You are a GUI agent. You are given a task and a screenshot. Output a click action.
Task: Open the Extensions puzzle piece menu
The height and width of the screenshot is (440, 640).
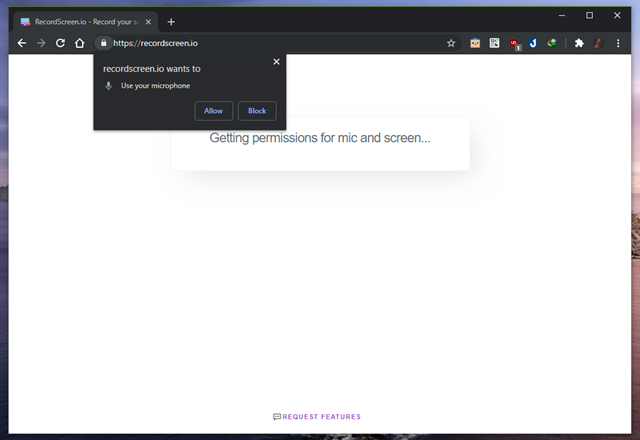(x=579, y=43)
